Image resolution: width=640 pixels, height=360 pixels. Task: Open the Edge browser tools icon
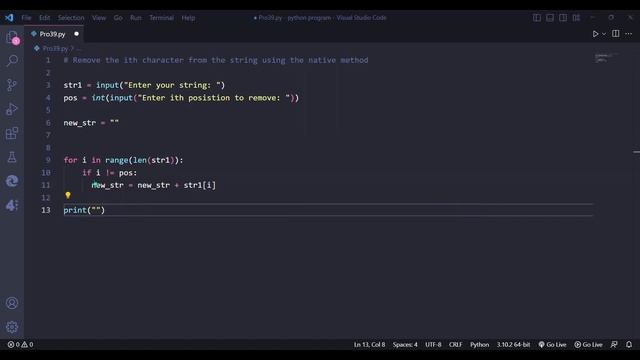[x=12, y=181]
